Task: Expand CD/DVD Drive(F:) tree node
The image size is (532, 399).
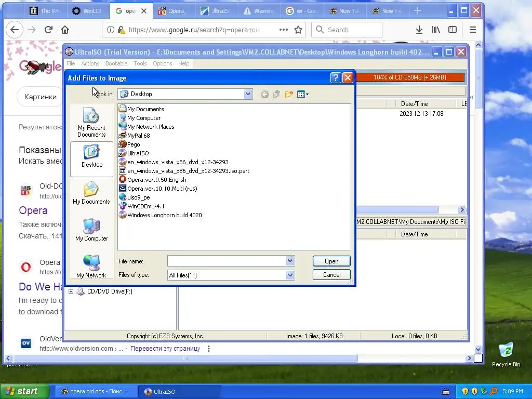Action: click(71, 291)
